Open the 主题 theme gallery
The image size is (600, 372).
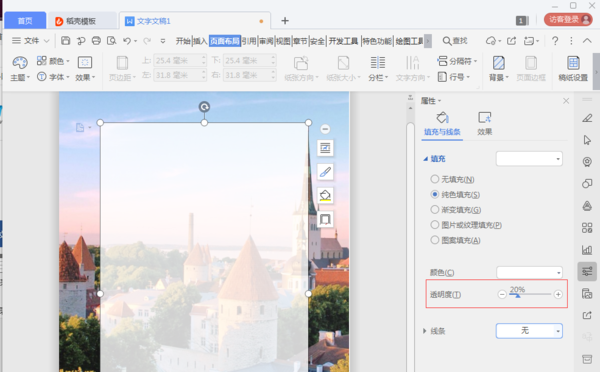click(x=20, y=68)
